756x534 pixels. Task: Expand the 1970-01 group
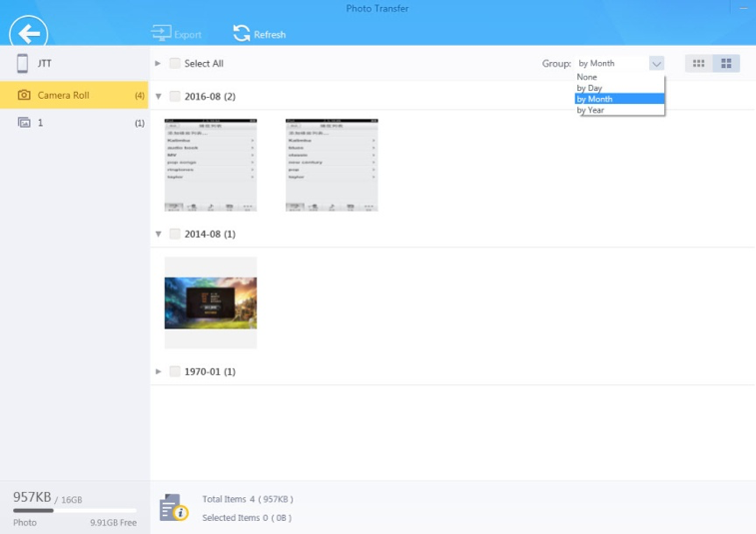tap(158, 371)
